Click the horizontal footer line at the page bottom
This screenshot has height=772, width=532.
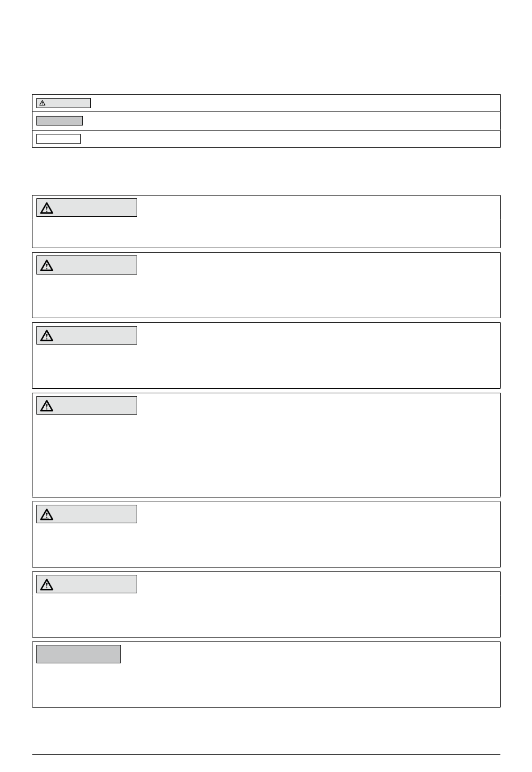click(266, 754)
